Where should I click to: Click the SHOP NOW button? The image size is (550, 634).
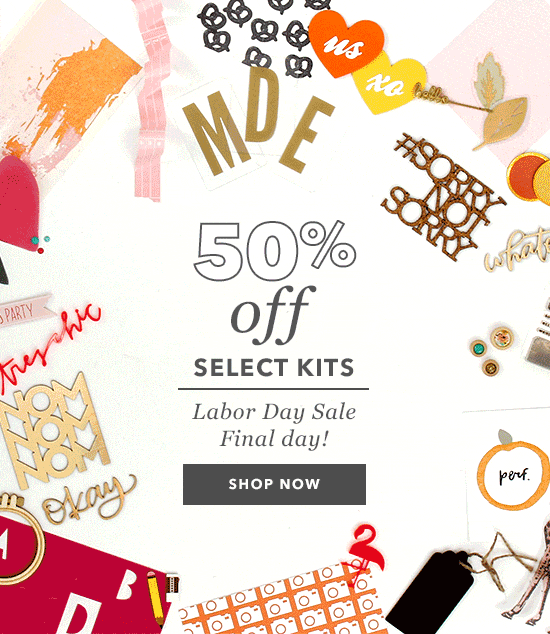coord(274,484)
